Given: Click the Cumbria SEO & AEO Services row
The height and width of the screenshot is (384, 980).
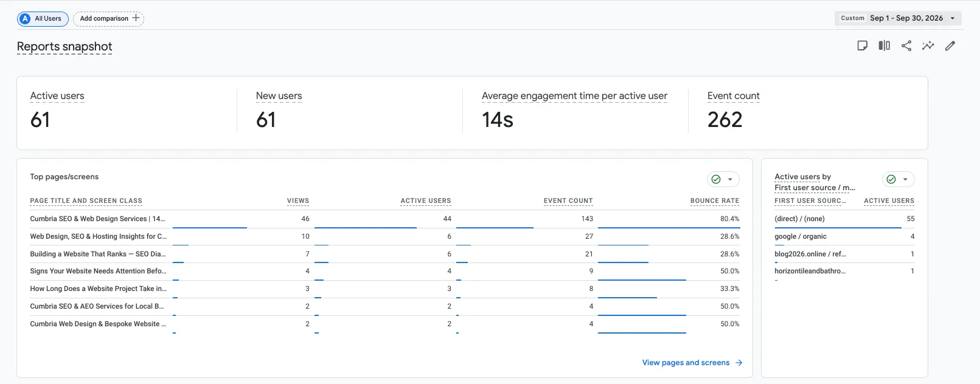Looking at the screenshot, I should pos(384,306).
